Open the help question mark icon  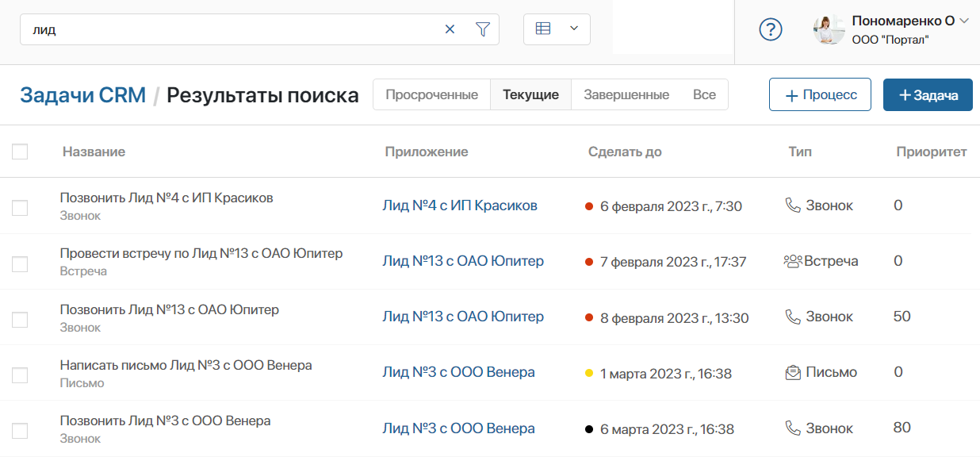pos(771,29)
